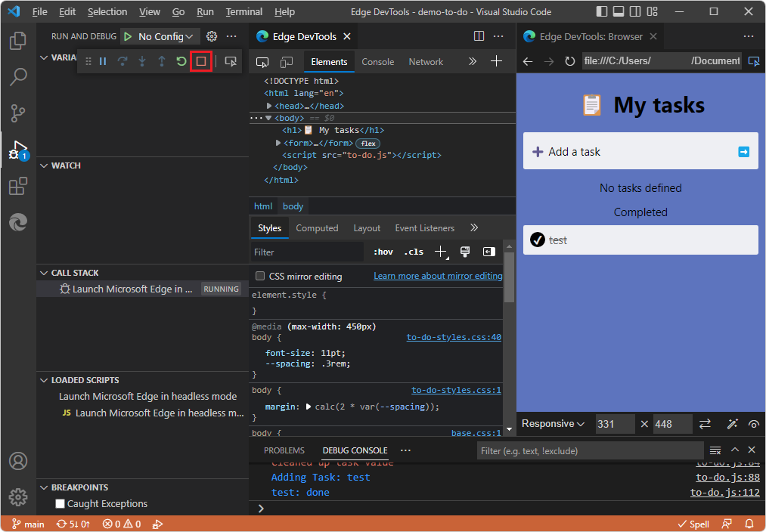This screenshot has width=766, height=532.
Task: Enable CSS mirror editing
Action: point(260,276)
